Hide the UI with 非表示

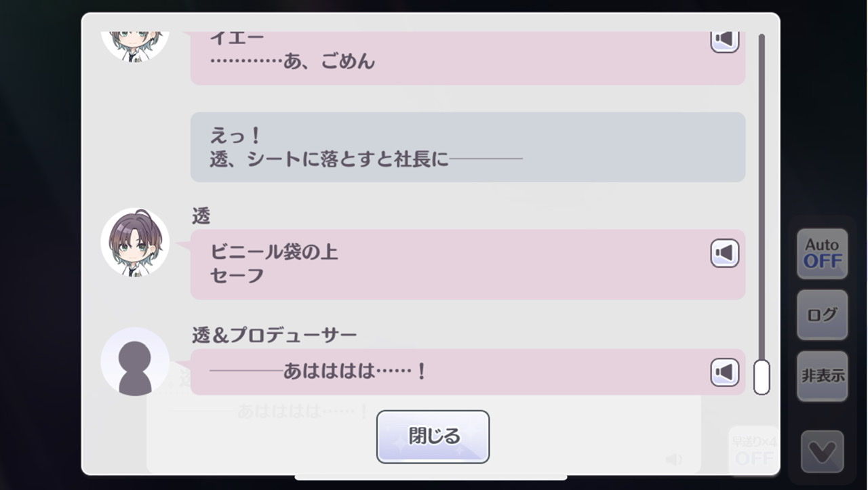coord(823,376)
